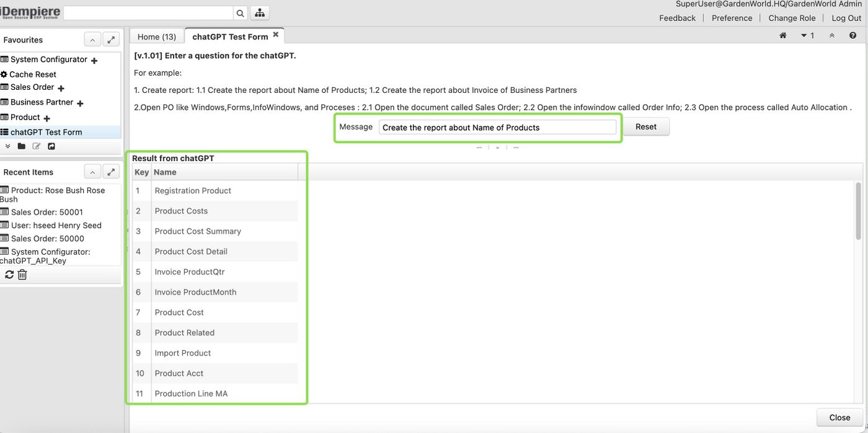Open the window number dropdown showing 1

coord(808,35)
